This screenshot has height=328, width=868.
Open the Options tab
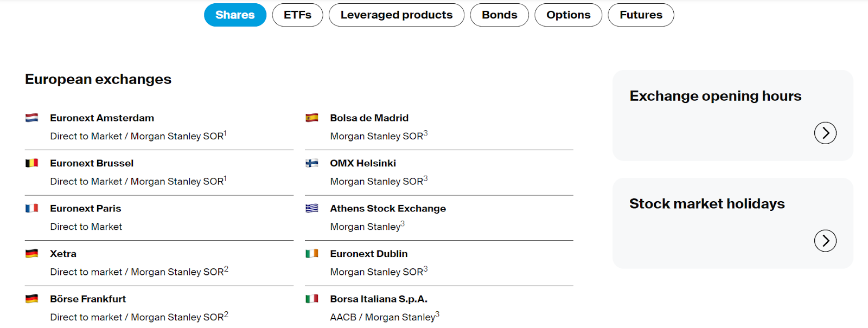pyautogui.click(x=569, y=15)
